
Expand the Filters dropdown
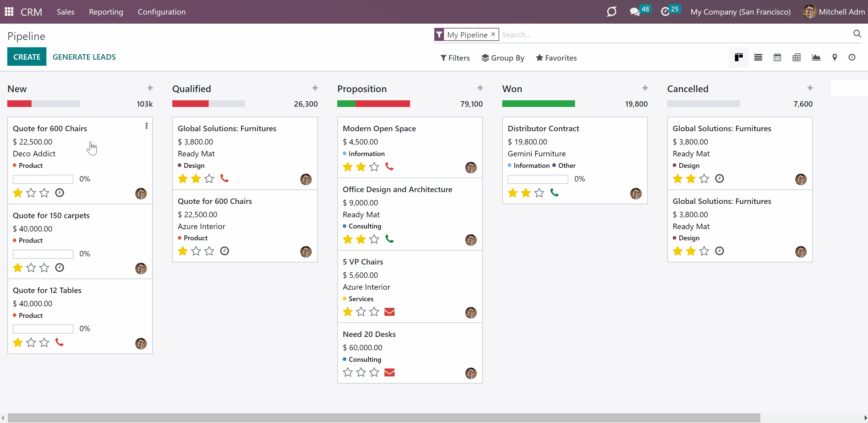pos(455,58)
